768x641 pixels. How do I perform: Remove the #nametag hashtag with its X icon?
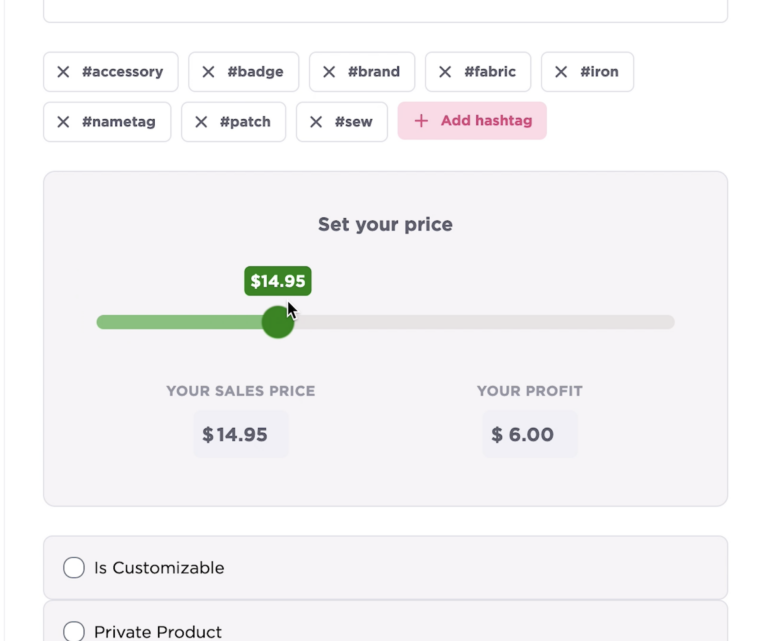pyautogui.click(x=63, y=122)
